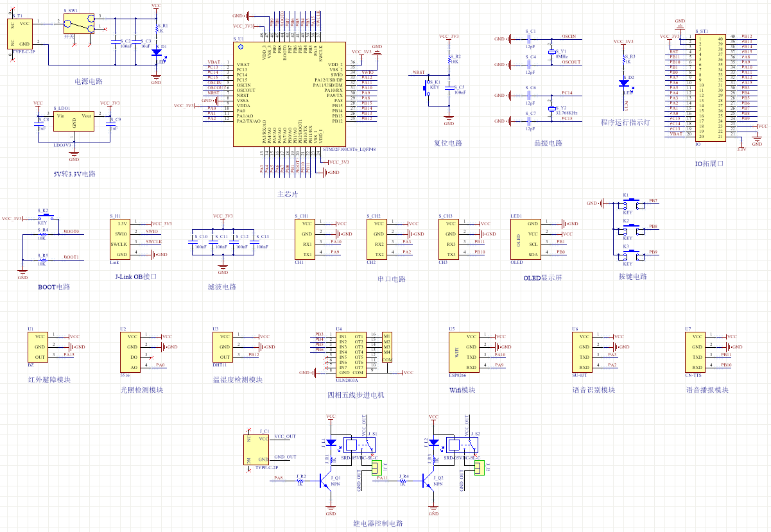The image size is (771, 532).
Task: Click the VCC_OUT net label on J_C1
Action: [285, 436]
